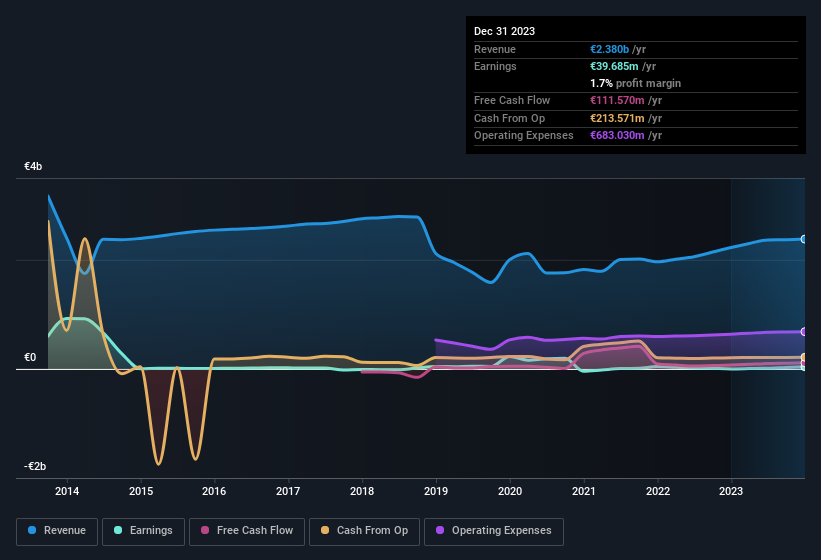Click the 2016 x-axis label

click(214, 491)
